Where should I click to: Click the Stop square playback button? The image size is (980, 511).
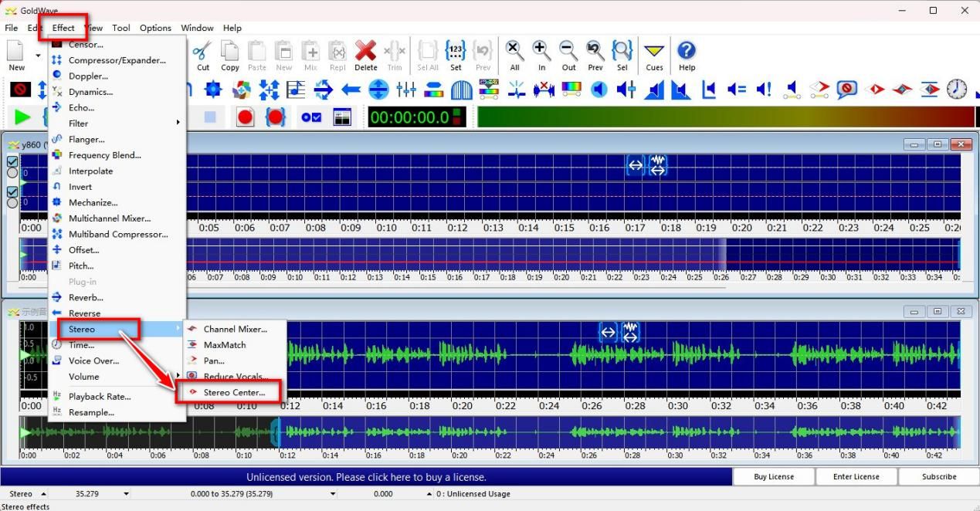210,117
